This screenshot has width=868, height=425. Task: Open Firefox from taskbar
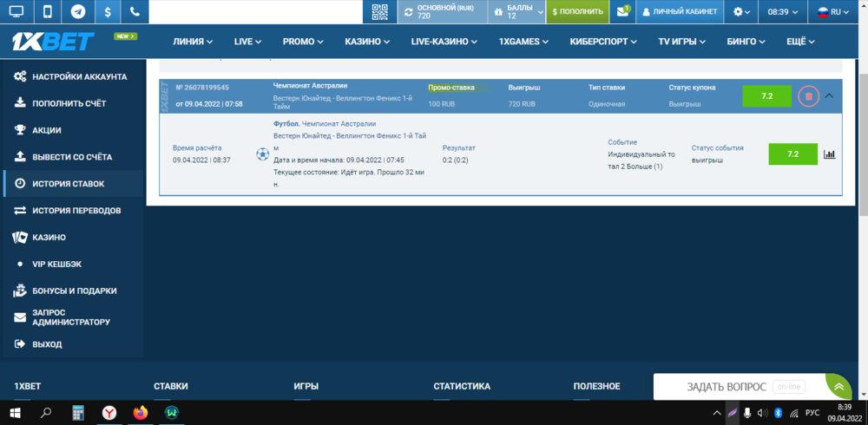click(141, 413)
